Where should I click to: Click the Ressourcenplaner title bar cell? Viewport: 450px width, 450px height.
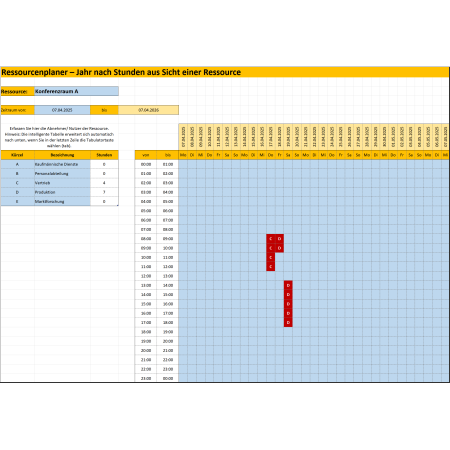225,72
